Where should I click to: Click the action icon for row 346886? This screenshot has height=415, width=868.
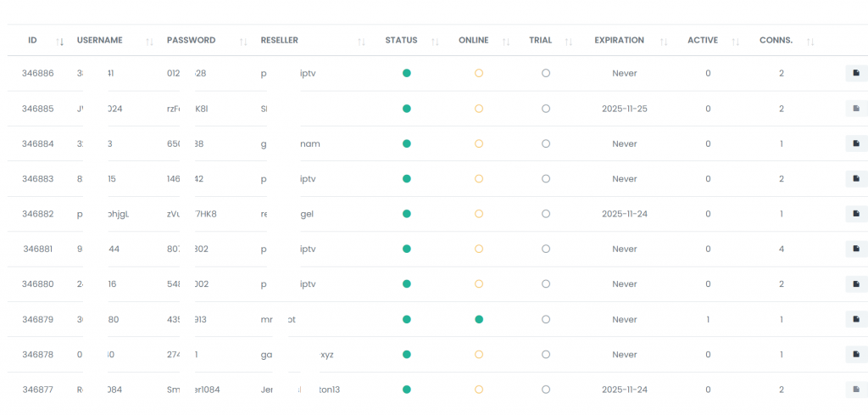point(856,73)
